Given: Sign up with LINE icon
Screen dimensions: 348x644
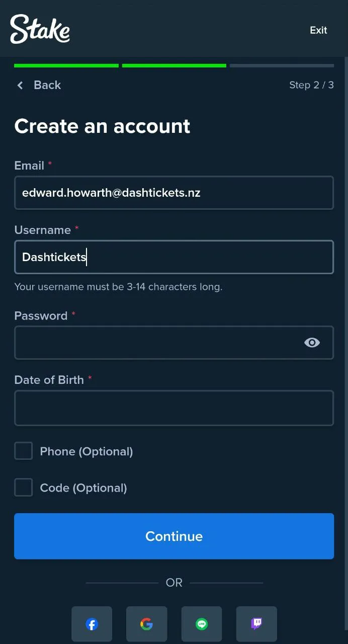Looking at the screenshot, I should pos(202,624).
